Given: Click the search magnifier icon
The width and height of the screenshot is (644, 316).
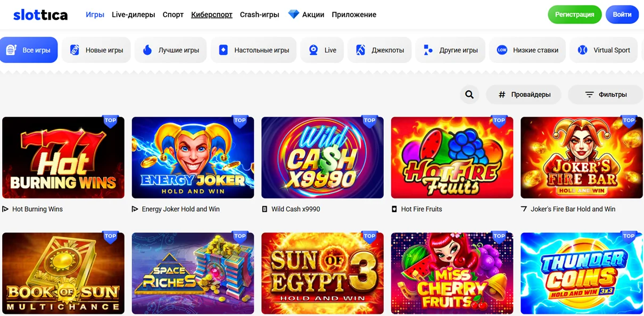Looking at the screenshot, I should click(469, 94).
